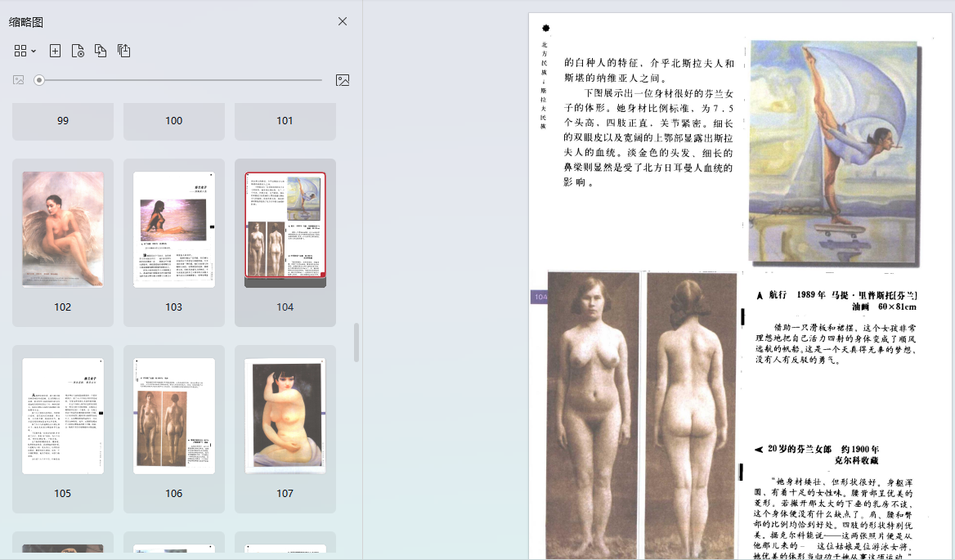The height and width of the screenshot is (560, 955).
Task: Click the insert page icon
Action: click(x=55, y=51)
